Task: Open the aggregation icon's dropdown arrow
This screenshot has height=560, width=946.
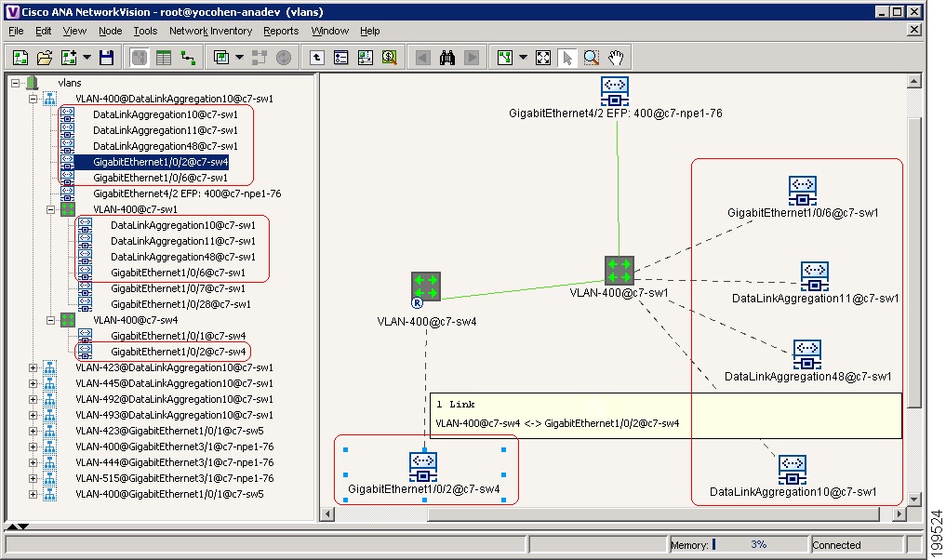Action: 239,58
